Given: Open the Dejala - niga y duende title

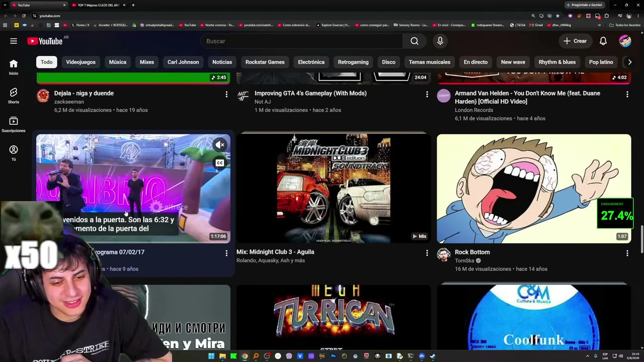Looking at the screenshot, I should click(x=84, y=93).
